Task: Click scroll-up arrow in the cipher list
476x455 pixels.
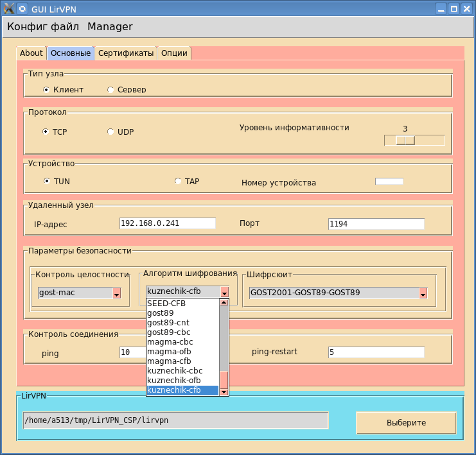Action: coord(224,304)
